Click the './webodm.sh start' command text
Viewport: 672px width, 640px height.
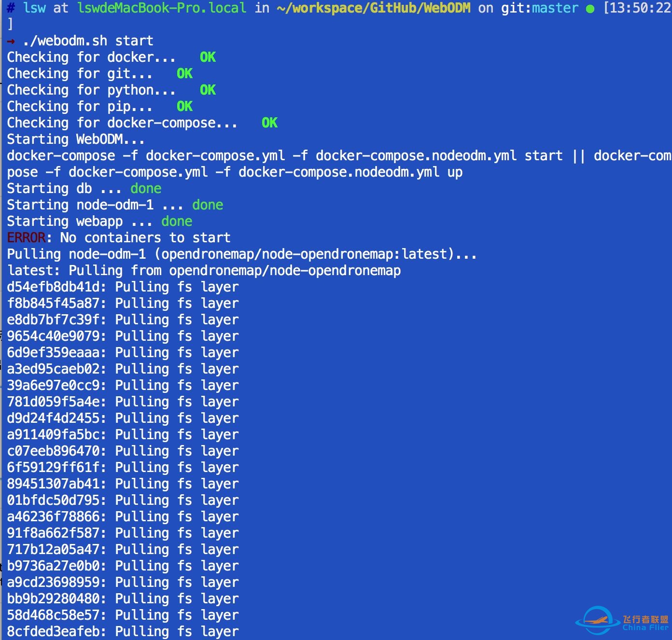pyautogui.click(x=88, y=41)
